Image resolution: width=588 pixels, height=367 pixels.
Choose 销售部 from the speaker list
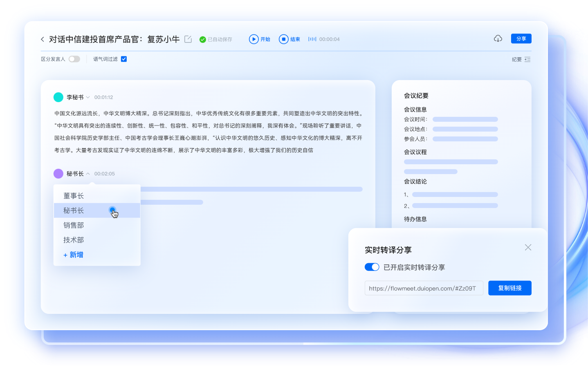pos(97,225)
